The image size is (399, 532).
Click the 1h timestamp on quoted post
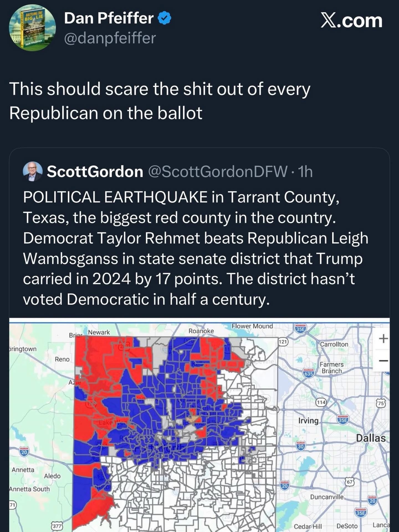pos(305,172)
